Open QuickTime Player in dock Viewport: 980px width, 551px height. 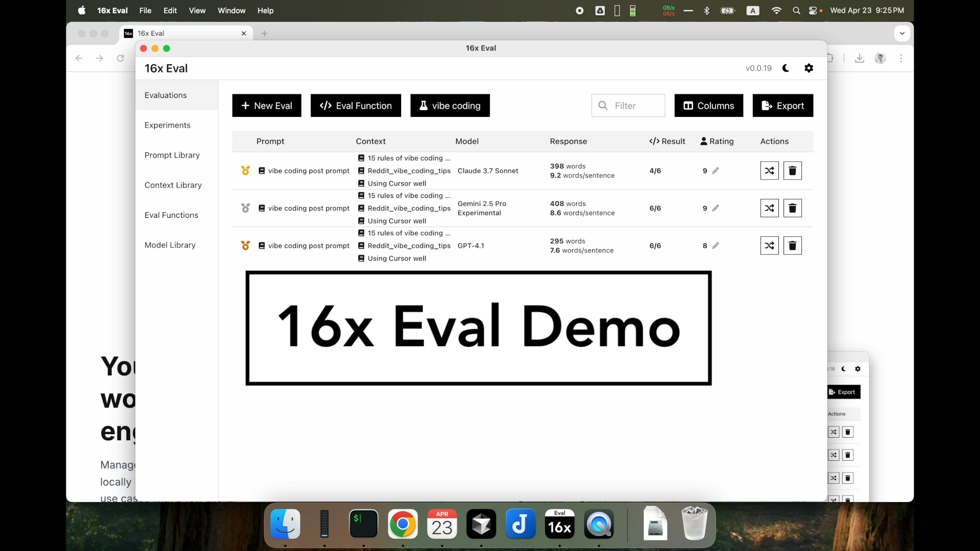[x=599, y=524]
